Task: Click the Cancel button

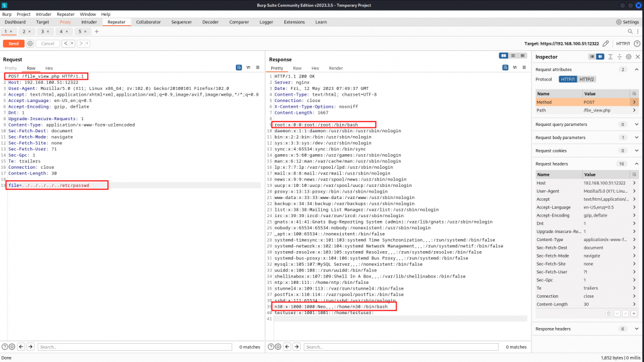Action: click(48, 43)
